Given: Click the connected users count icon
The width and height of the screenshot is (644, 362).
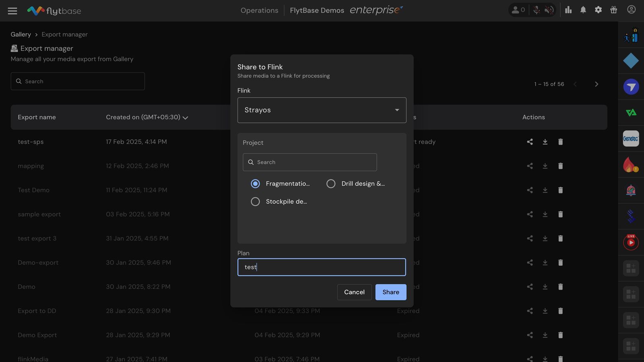Looking at the screenshot, I should click(x=518, y=10).
